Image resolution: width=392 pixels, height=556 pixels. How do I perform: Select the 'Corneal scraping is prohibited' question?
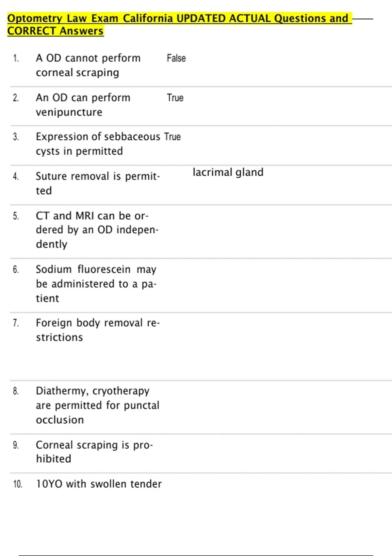pos(94,452)
